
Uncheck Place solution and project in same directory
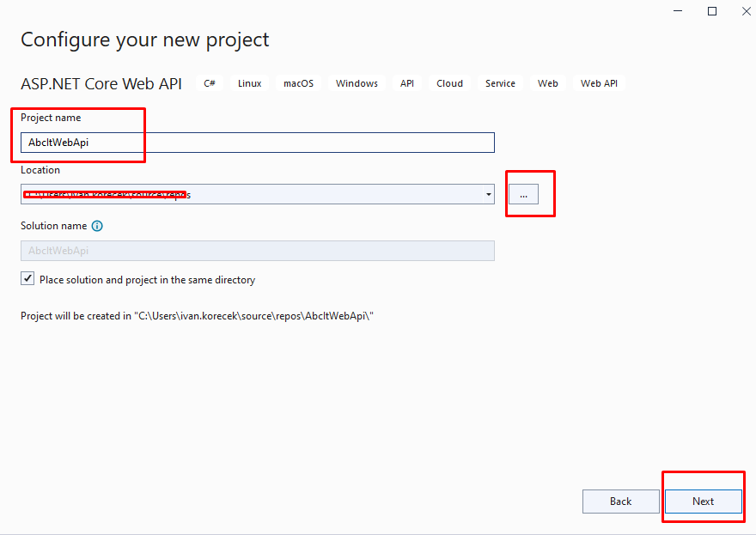28,279
